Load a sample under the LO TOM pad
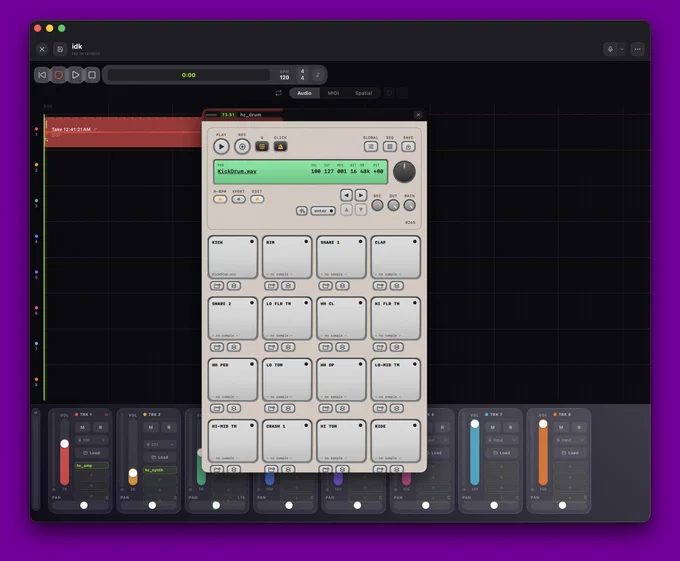The image size is (680, 561). 271,408
